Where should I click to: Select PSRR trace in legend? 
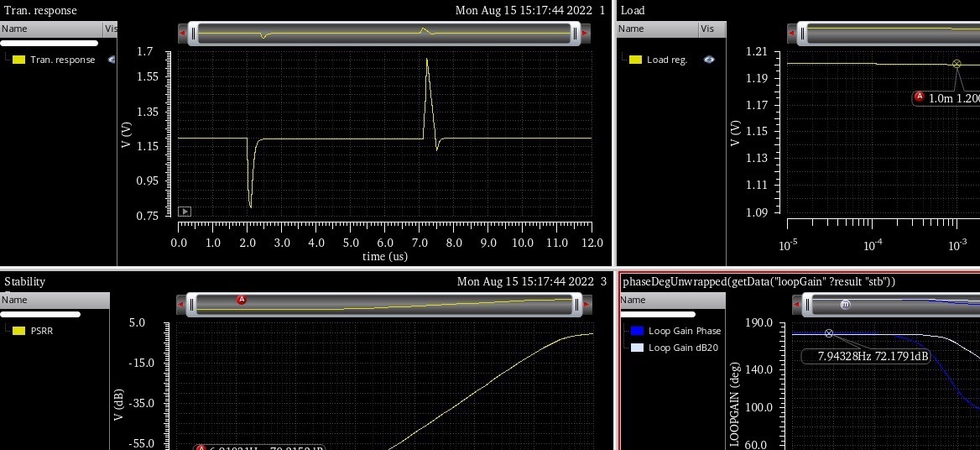coord(42,332)
